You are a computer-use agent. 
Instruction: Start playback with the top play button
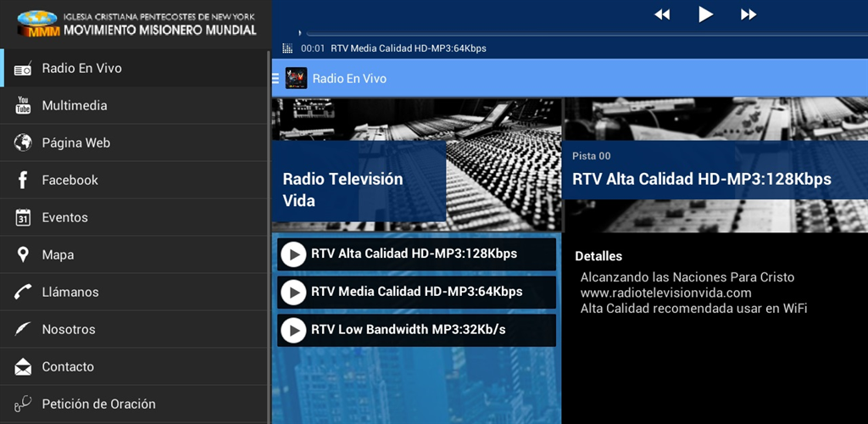[705, 14]
